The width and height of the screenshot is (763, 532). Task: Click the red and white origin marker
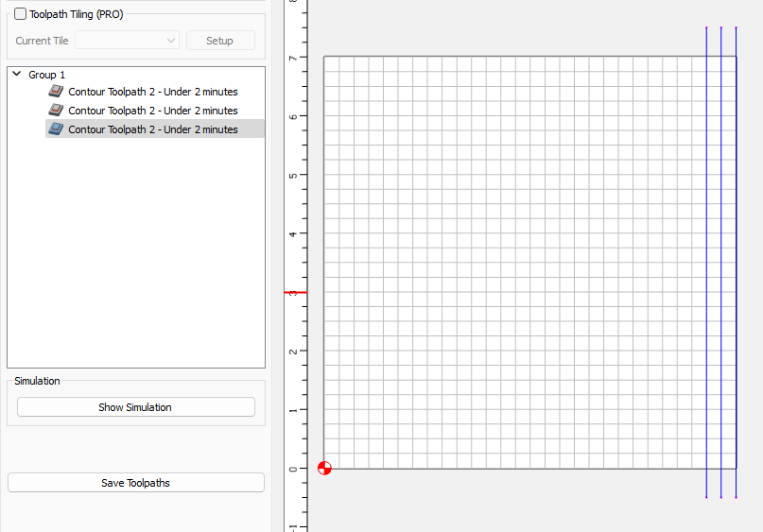click(324, 468)
